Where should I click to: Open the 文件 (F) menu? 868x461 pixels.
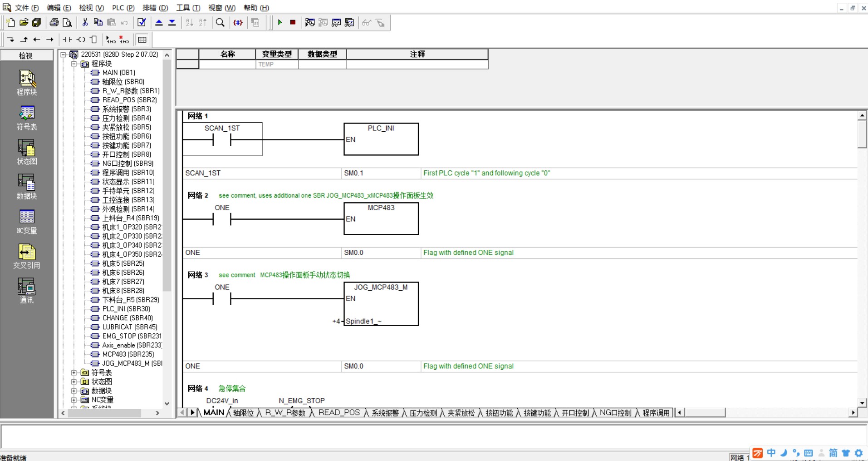click(x=26, y=8)
